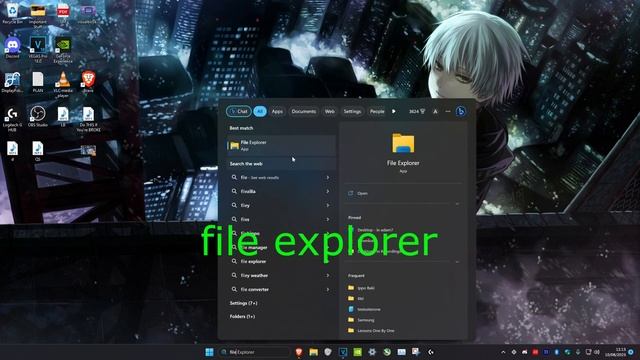This screenshot has height=360, width=640.
Task: Filter search results by Web
Action: pyautogui.click(x=329, y=111)
